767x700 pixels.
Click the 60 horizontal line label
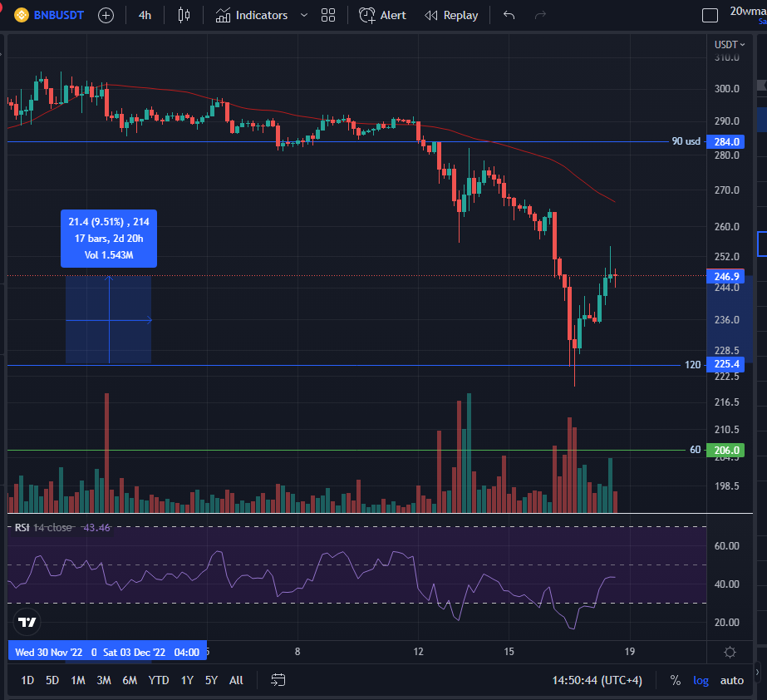695,450
